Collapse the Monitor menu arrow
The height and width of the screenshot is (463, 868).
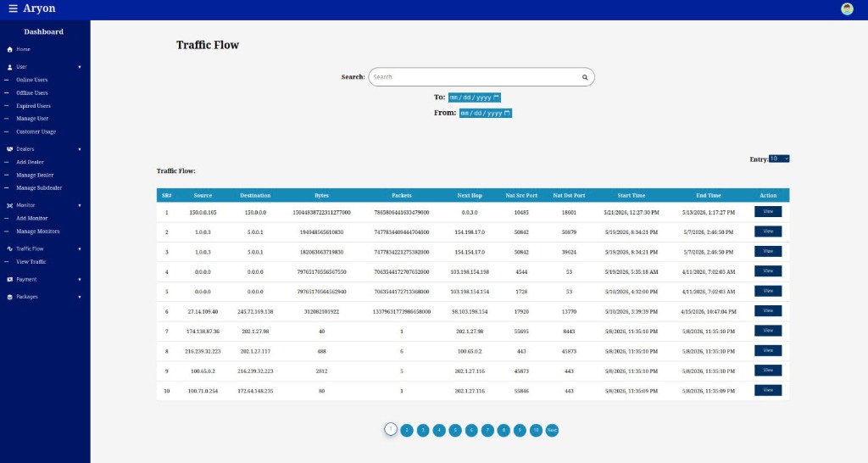coord(80,205)
